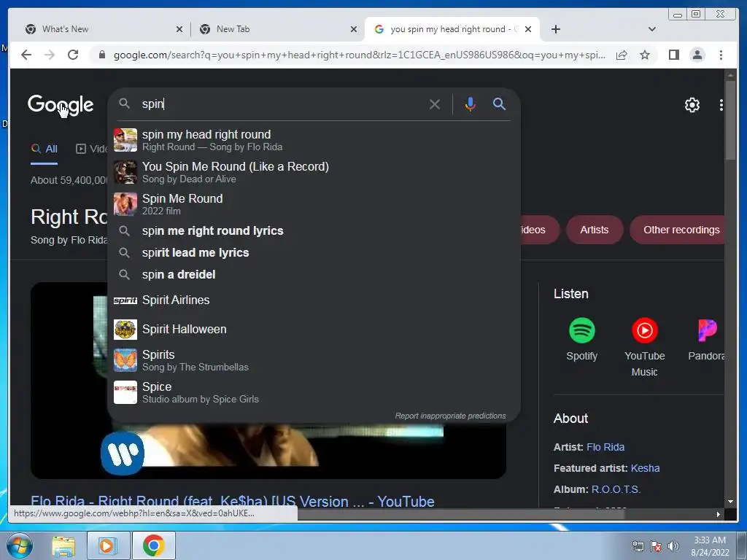Toggle the Chrome side panel

point(673,55)
